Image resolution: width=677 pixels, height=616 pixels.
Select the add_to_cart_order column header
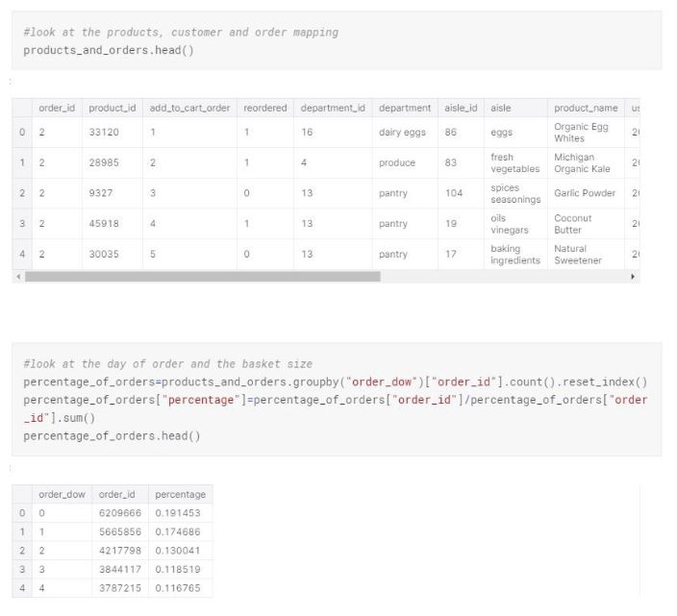tap(190, 108)
